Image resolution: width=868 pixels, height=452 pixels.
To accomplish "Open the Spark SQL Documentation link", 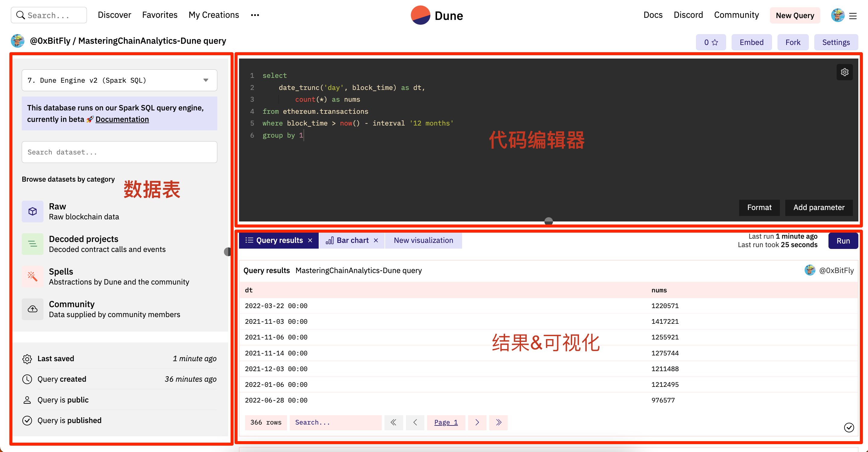I will 122,119.
